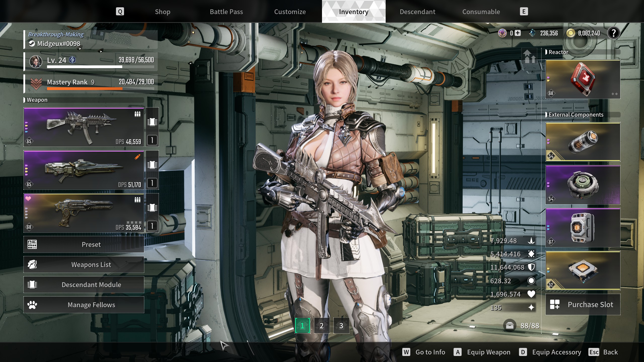Viewport: 644px width, 362px height.
Task: Open Descendant Module
Action: 84,285
